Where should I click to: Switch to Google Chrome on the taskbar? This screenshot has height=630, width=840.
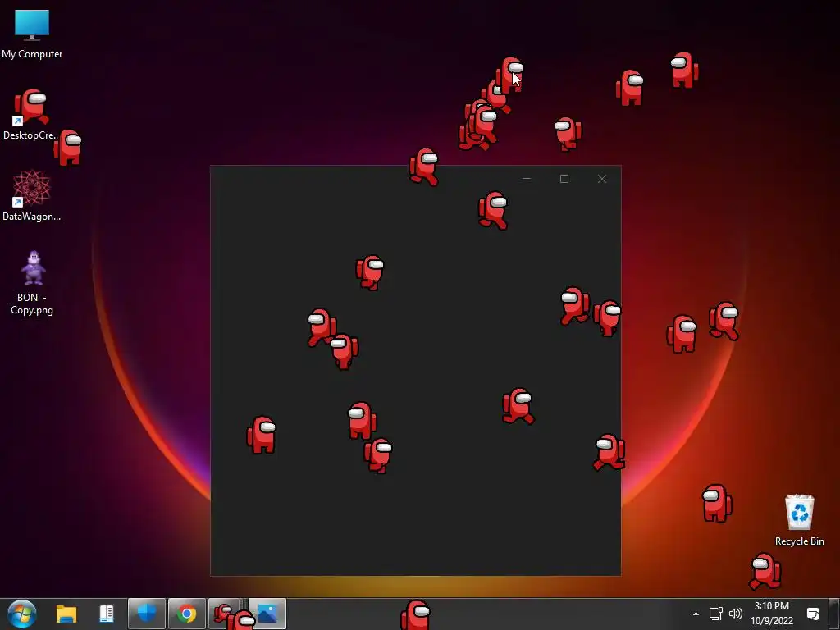tap(186, 614)
